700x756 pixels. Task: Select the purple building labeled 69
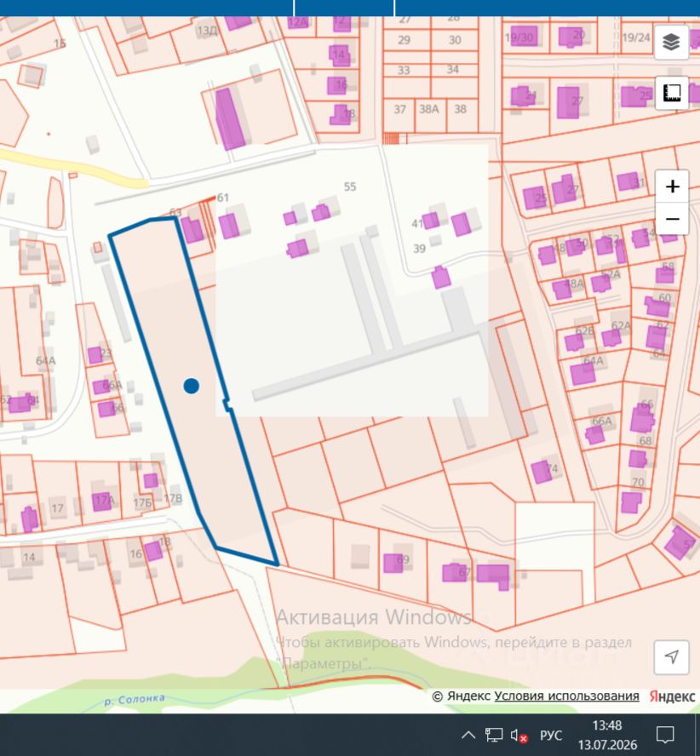(393, 563)
